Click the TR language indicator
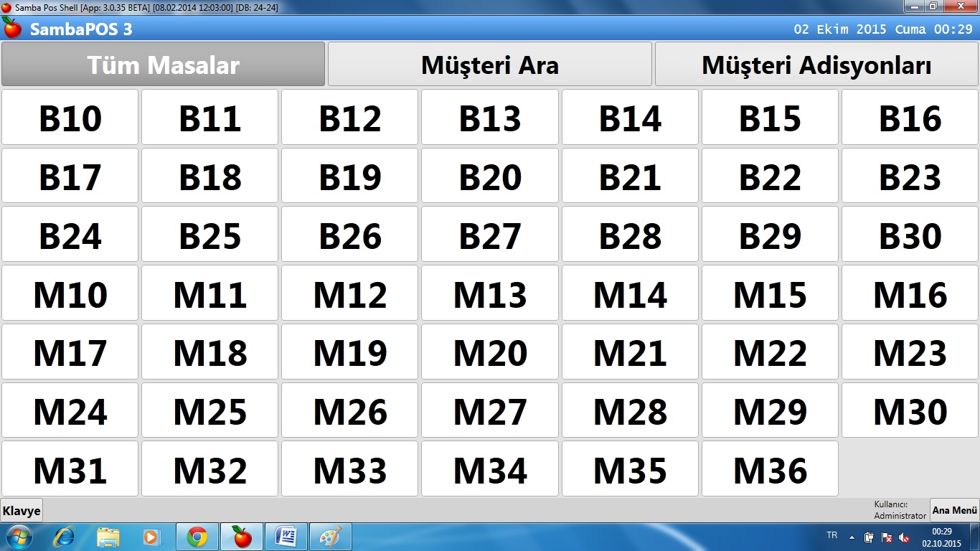 pos(832,535)
